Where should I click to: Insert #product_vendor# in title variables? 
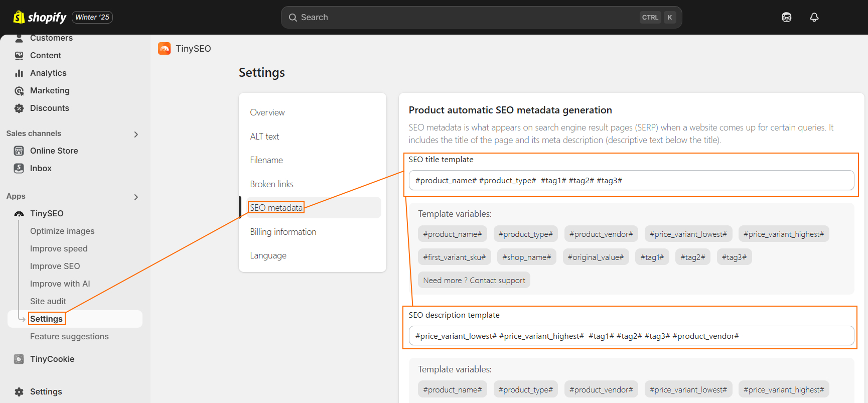[601, 234]
